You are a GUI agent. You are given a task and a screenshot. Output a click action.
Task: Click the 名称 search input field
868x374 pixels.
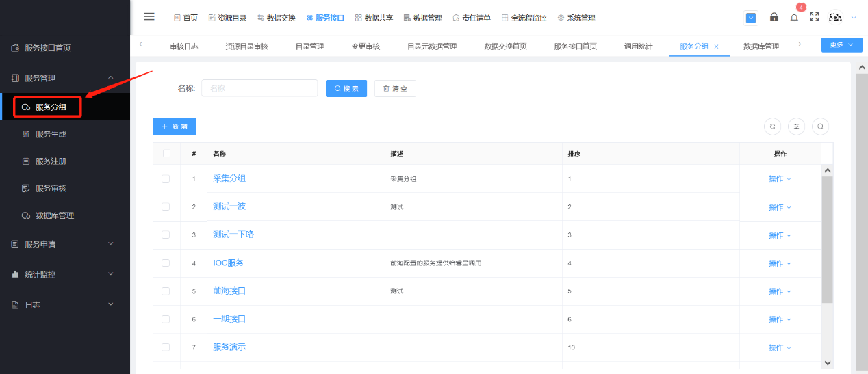pyautogui.click(x=259, y=88)
